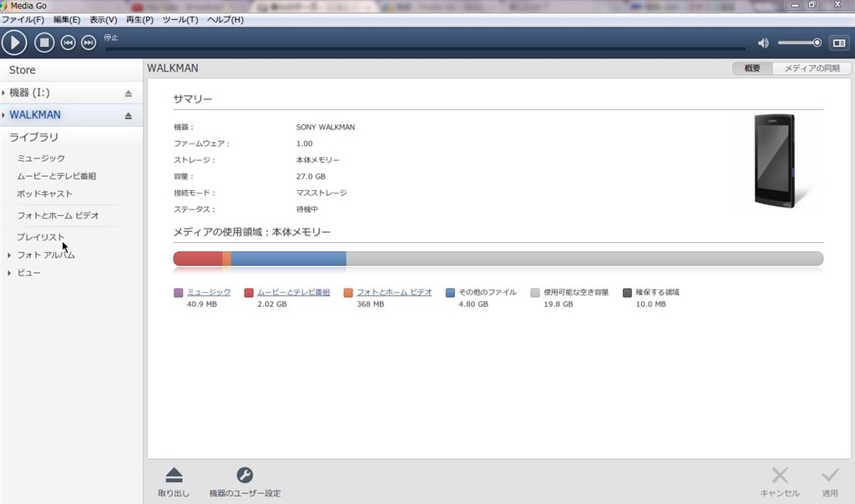Click the ライブラリ heading
The height and width of the screenshot is (504, 855).
pos(33,138)
